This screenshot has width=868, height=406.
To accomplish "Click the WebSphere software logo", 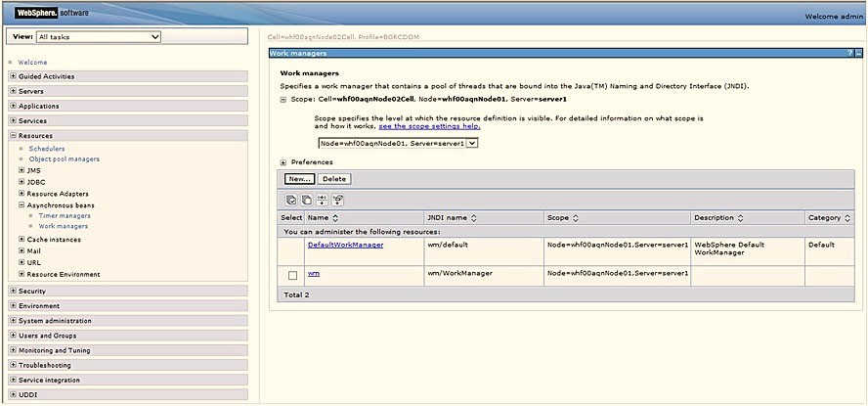I will pyautogui.click(x=51, y=13).
